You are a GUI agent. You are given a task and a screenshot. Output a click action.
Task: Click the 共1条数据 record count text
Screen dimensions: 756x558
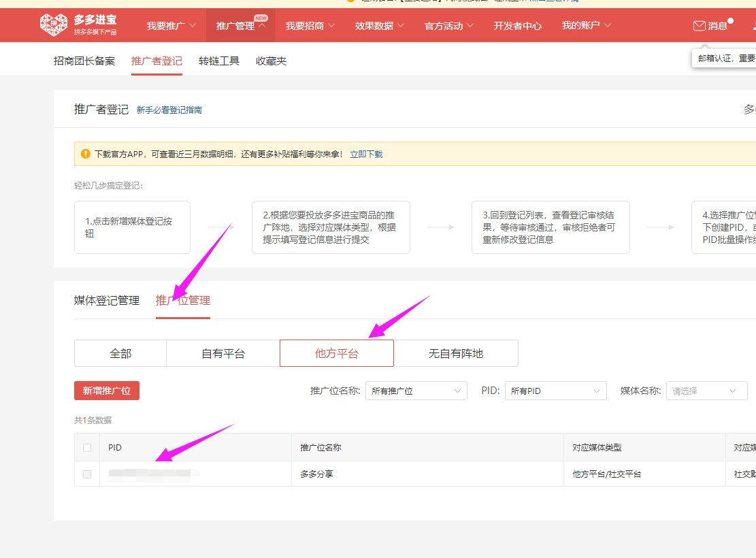(93, 420)
